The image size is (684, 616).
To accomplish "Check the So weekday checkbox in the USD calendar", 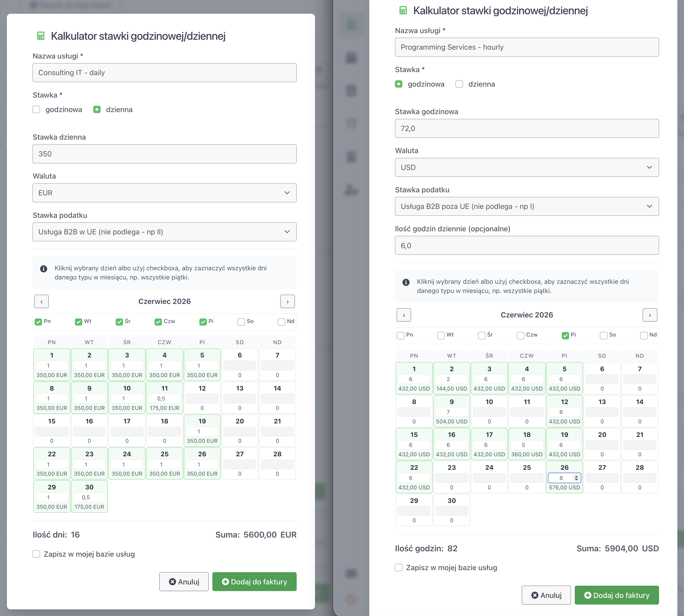I will tap(604, 336).
